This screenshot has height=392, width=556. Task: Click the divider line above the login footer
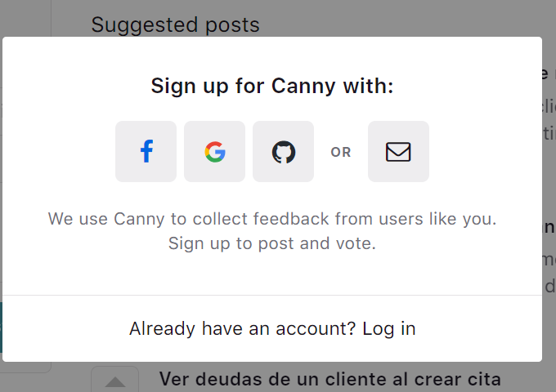pos(272,295)
